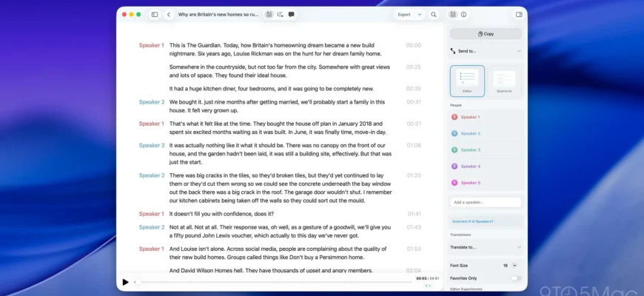Click the Speaker 4 purple avatar icon
This screenshot has width=644, height=296.
point(455,166)
